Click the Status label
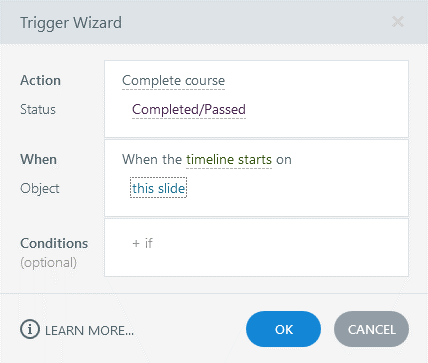 tap(38, 109)
